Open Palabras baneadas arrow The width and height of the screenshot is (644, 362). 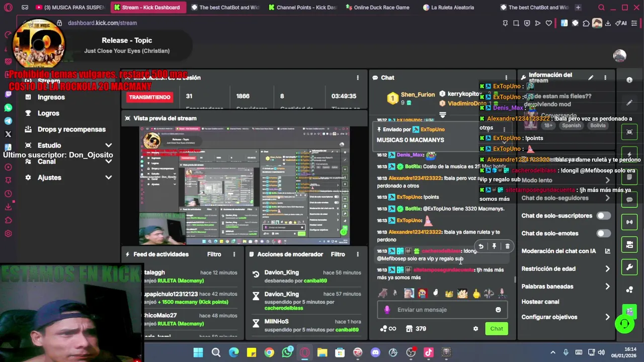pyautogui.click(x=607, y=287)
